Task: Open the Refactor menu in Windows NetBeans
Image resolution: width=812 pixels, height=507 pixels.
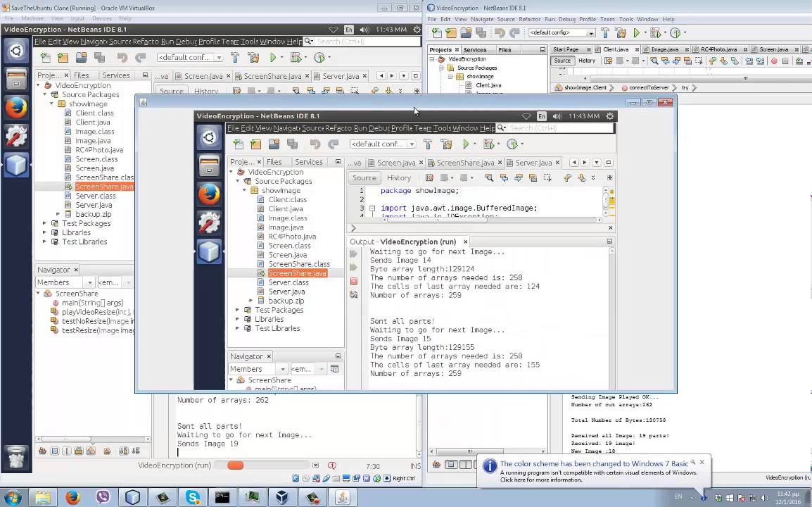Action: [x=529, y=19]
